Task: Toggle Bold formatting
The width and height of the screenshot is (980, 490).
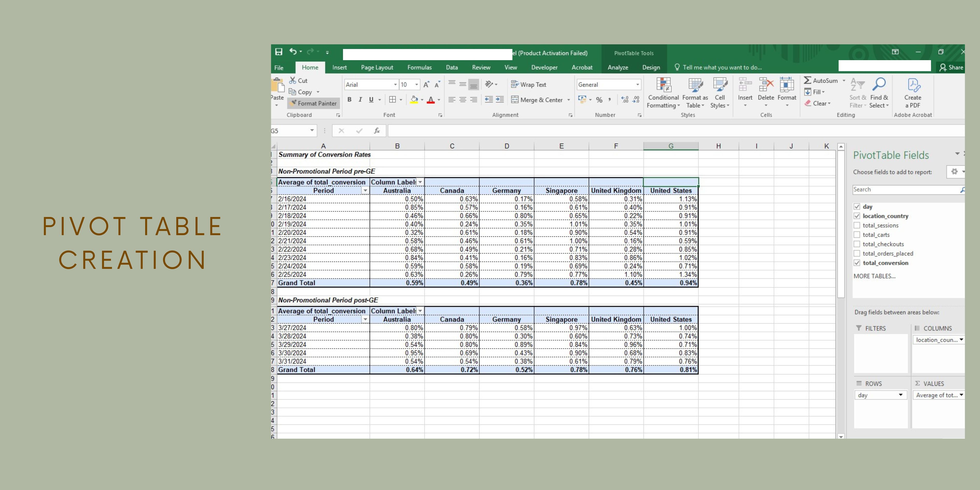Action: (349, 100)
